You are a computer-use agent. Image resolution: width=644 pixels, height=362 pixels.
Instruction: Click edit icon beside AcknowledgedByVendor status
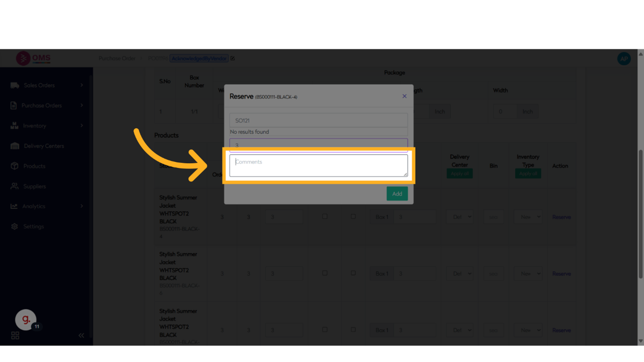233,58
